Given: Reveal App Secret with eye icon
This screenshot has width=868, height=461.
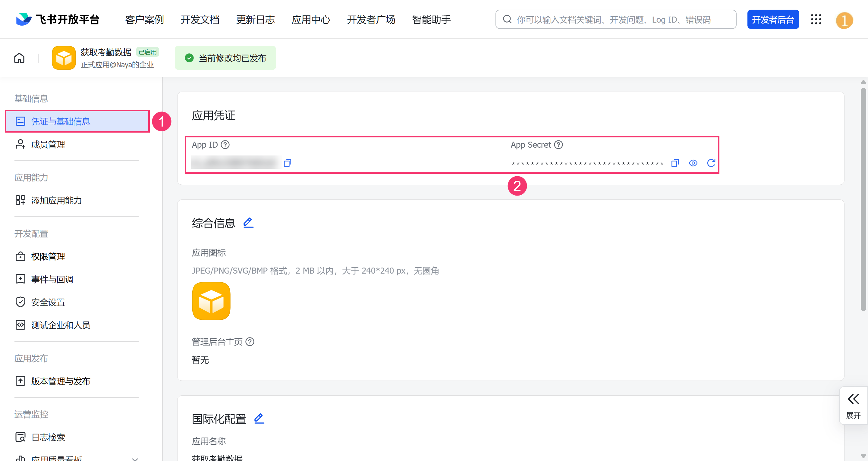Looking at the screenshot, I should 693,163.
